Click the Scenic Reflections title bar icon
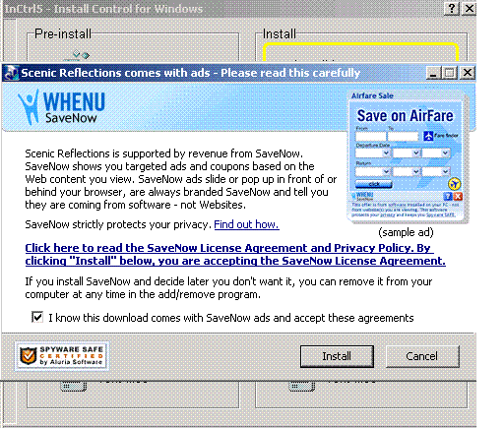The width and height of the screenshot is (504, 428). [11, 73]
